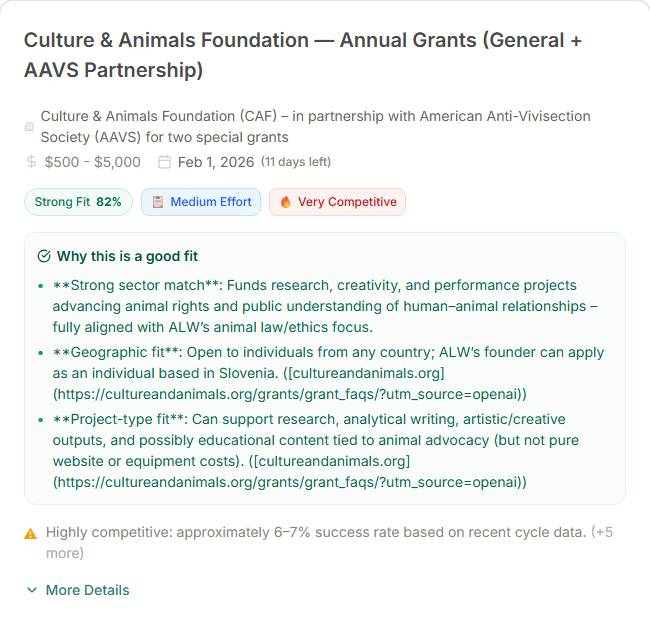Click the dollar sign icon
This screenshot has width=650, height=620.
point(32,162)
